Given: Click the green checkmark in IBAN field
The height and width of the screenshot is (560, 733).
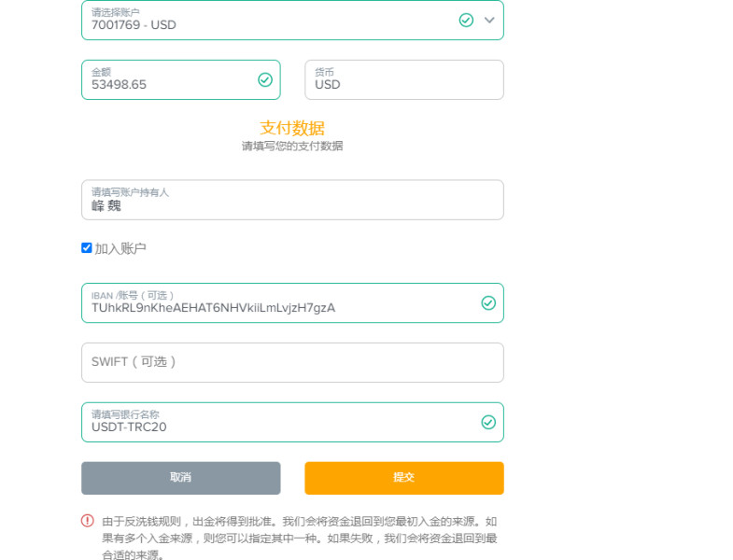Looking at the screenshot, I should coord(488,303).
